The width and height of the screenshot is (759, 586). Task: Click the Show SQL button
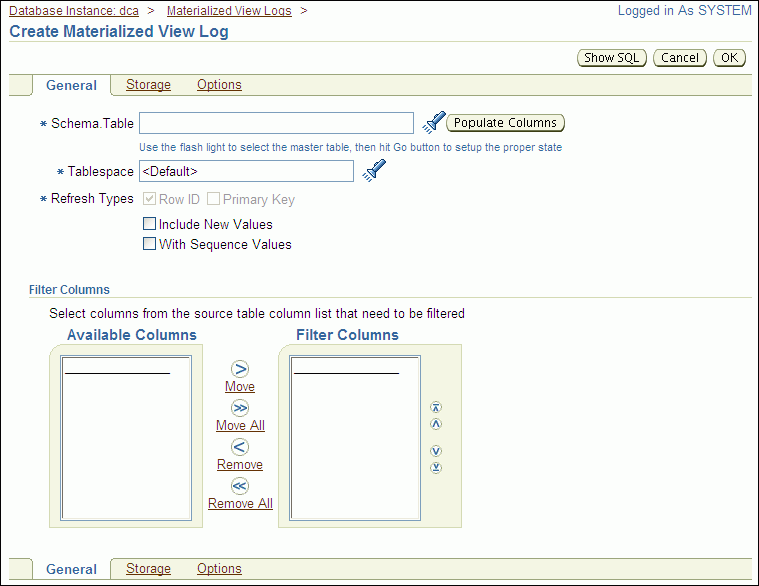point(612,58)
